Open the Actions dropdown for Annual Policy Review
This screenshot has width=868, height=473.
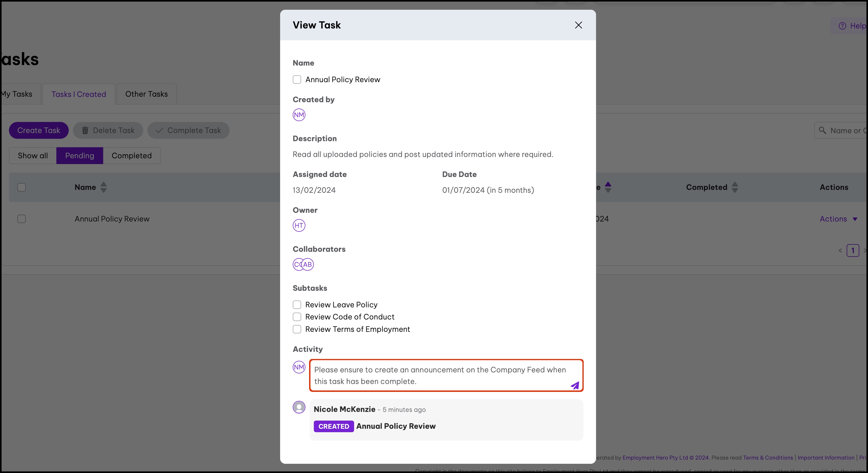point(838,219)
